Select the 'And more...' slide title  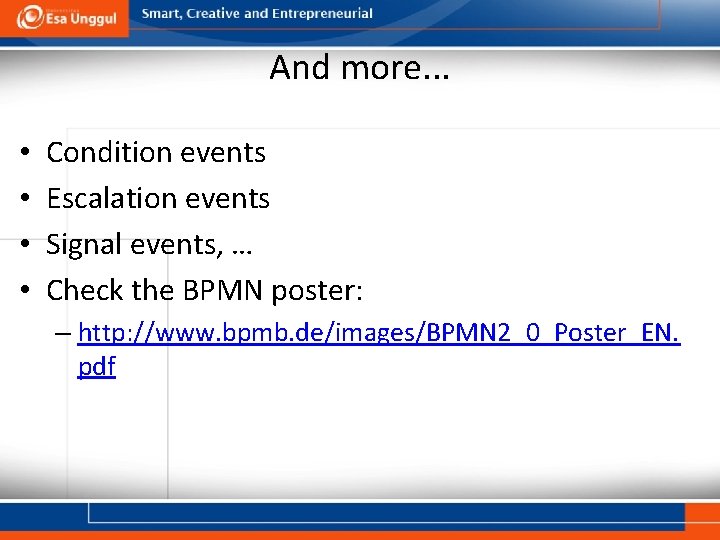click(359, 68)
